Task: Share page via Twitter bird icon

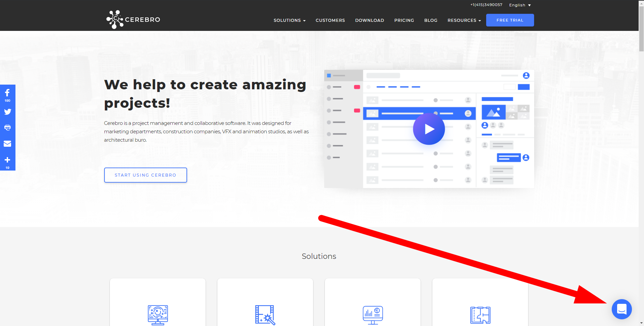Action: [x=7, y=112]
